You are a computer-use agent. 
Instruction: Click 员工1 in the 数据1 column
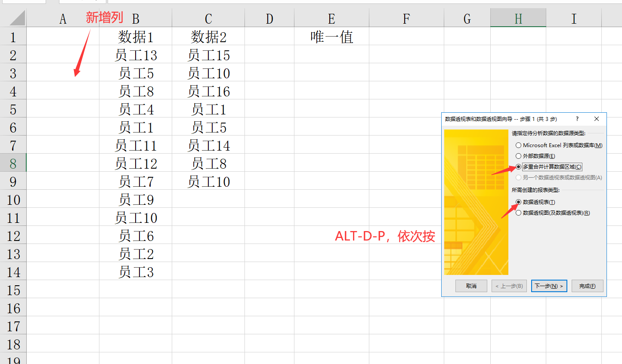136,127
